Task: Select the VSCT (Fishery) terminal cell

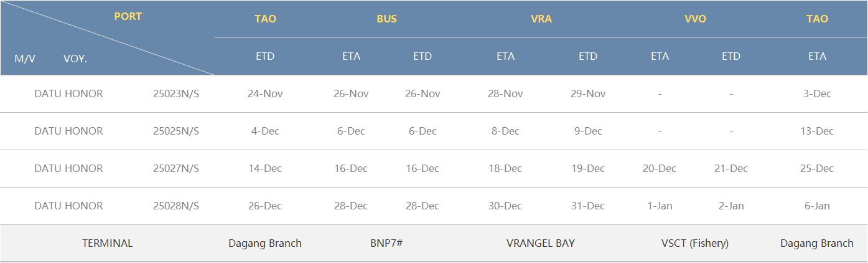Action: click(695, 243)
